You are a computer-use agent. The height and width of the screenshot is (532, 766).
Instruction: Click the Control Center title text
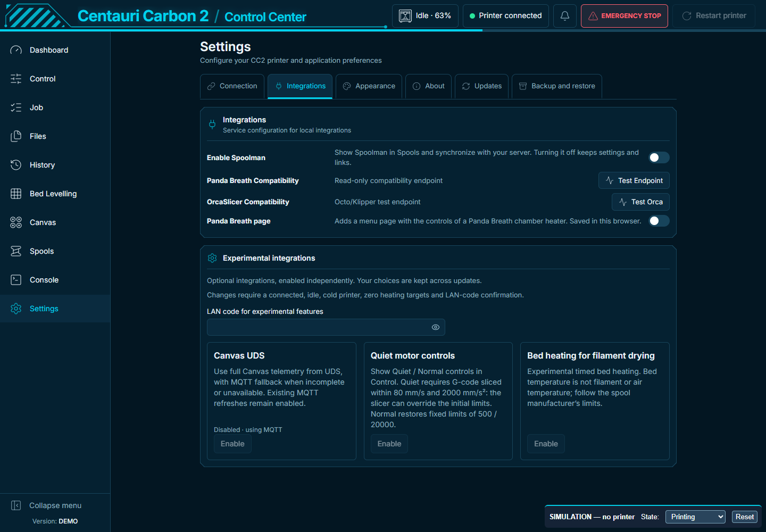(265, 17)
